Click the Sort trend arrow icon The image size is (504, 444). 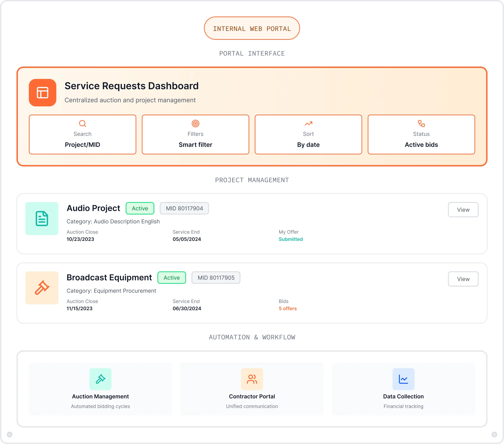coord(308,124)
